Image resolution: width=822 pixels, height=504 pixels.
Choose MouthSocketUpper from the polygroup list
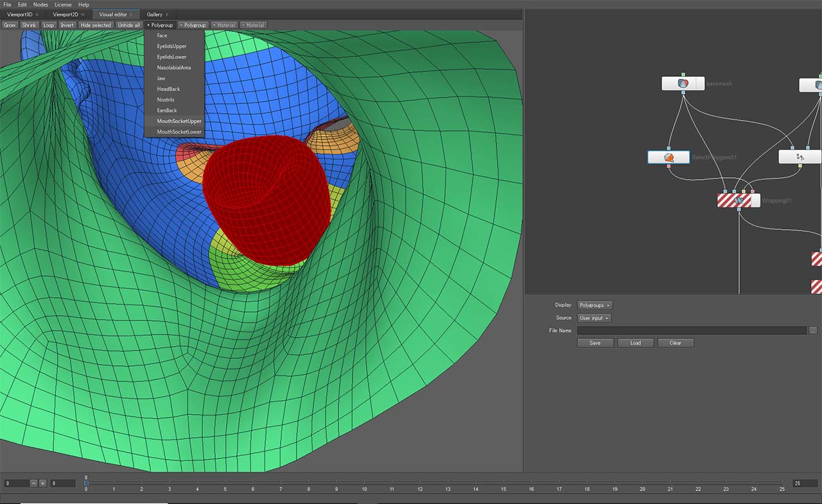tap(179, 121)
